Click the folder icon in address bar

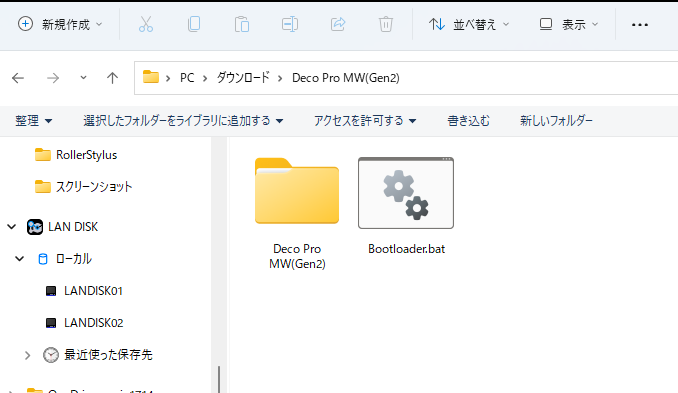(x=151, y=77)
